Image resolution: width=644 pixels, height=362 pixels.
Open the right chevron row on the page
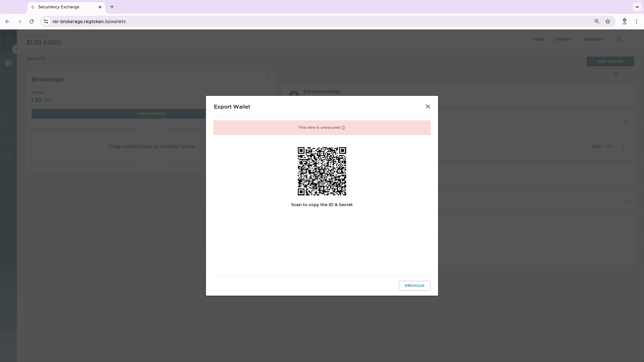tap(626, 200)
